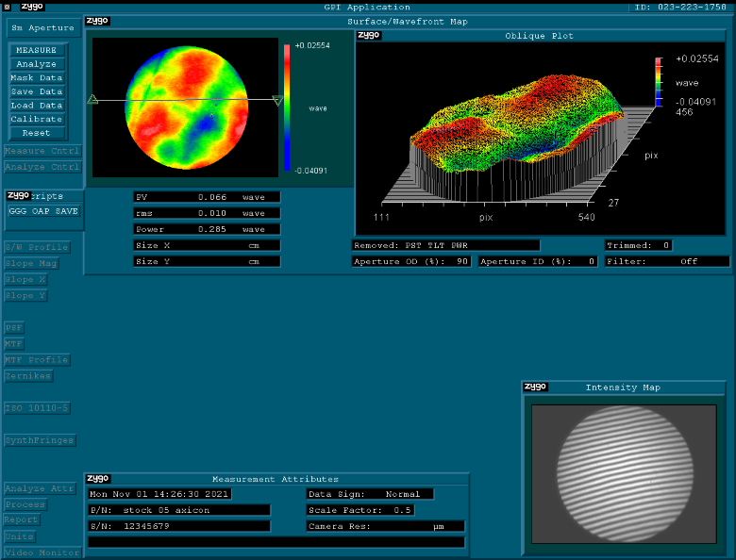Click Aperture OD (%) field

tap(411, 261)
